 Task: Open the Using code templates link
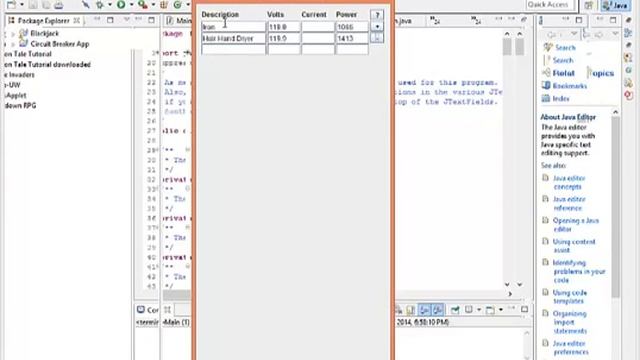(570, 297)
